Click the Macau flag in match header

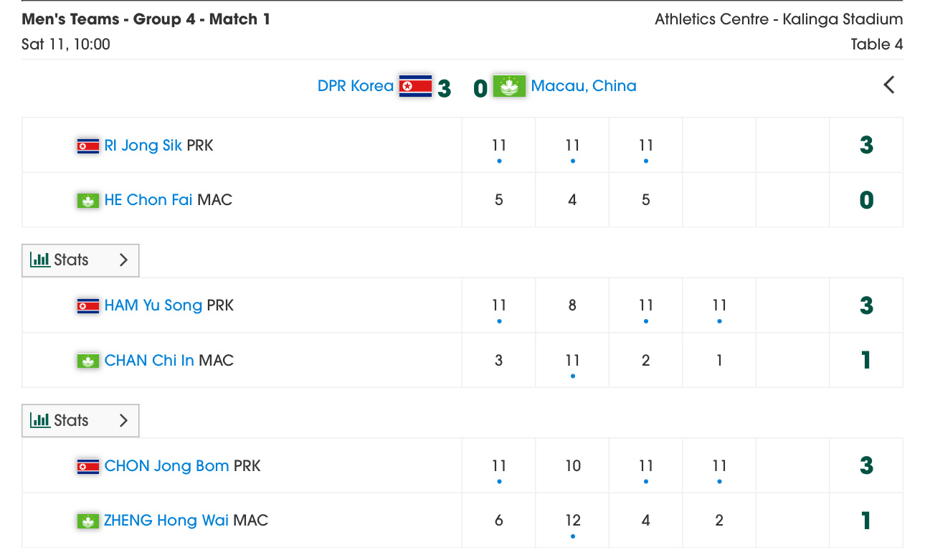(509, 86)
